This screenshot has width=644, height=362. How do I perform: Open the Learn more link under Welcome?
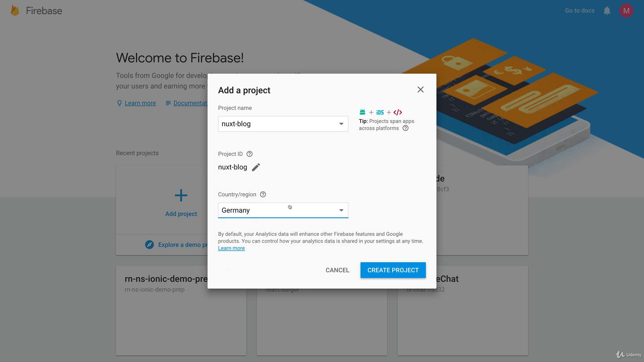[140, 103]
